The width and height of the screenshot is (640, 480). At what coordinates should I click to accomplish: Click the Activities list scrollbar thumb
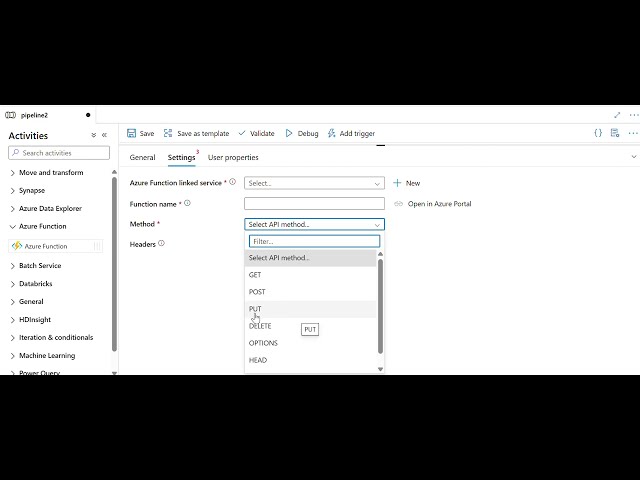[x=114, y=263]
